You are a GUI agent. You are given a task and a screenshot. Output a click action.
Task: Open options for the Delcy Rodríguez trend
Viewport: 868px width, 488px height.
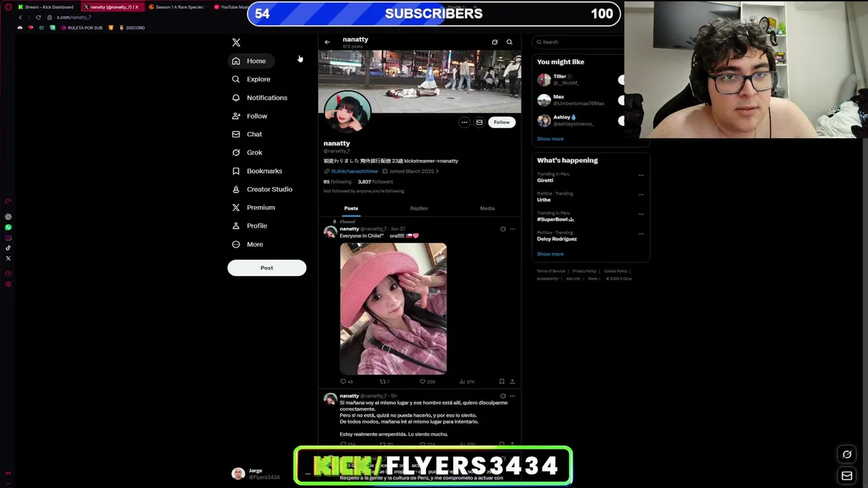pos(641,234)
